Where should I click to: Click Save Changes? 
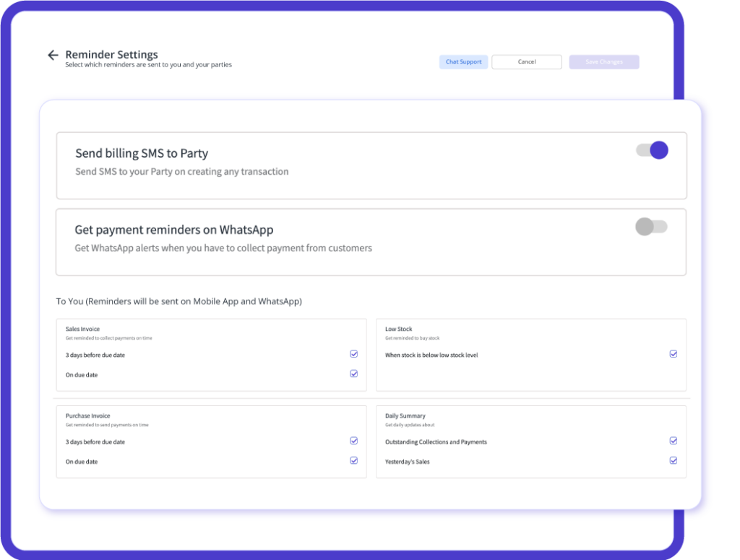603,61
